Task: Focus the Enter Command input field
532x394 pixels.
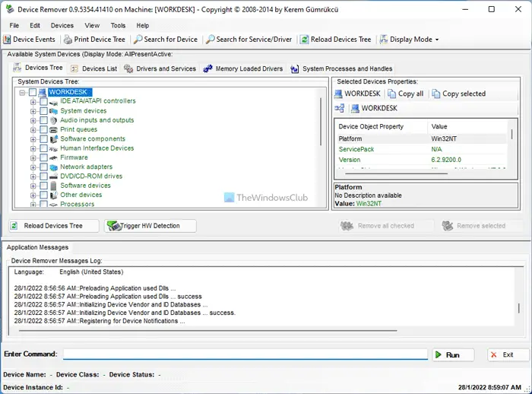Action: click(245, 354)
